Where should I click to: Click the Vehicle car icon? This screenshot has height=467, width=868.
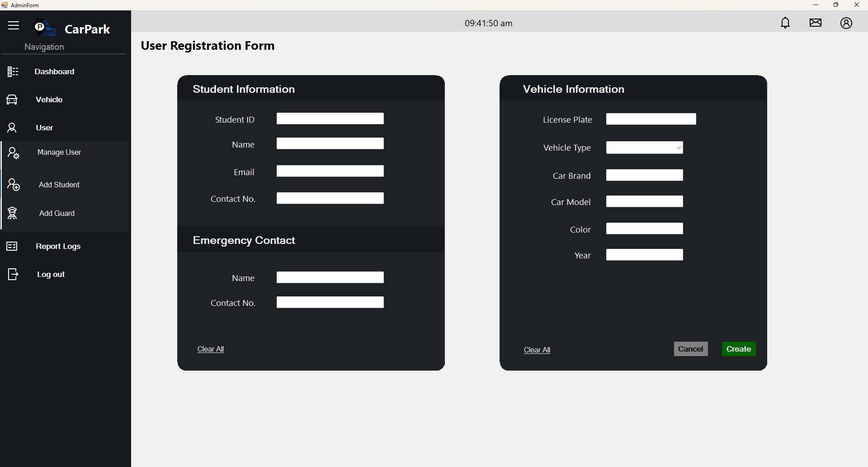(x=12, y=100)
